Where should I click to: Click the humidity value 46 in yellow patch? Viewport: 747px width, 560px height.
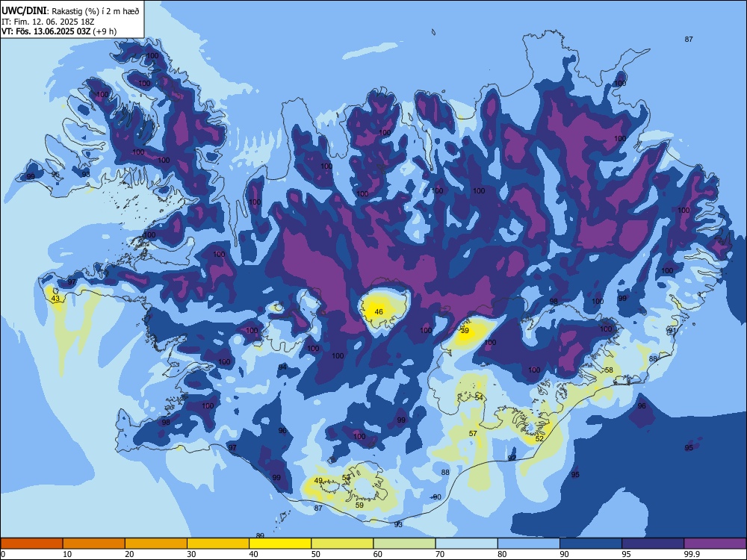(x=379, y=312)
